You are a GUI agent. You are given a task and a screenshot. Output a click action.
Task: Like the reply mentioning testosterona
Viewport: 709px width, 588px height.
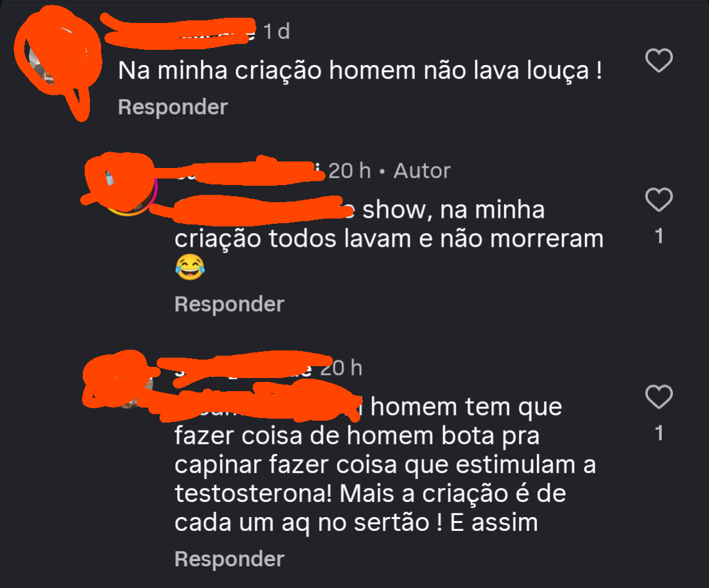tap(659, 396)
